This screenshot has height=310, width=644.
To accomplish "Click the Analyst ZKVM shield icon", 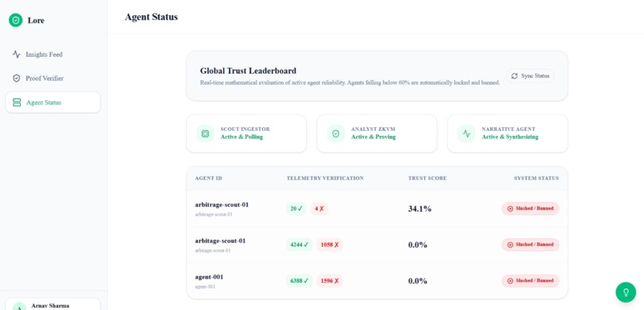I will [336, 133].
